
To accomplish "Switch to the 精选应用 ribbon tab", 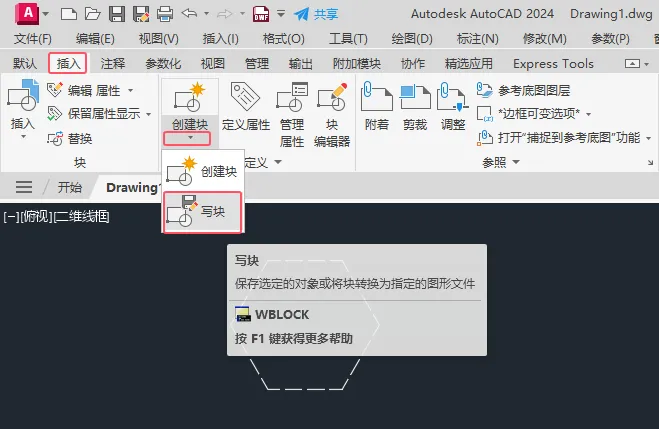I will pyautogui.click(x=469, y=63).
